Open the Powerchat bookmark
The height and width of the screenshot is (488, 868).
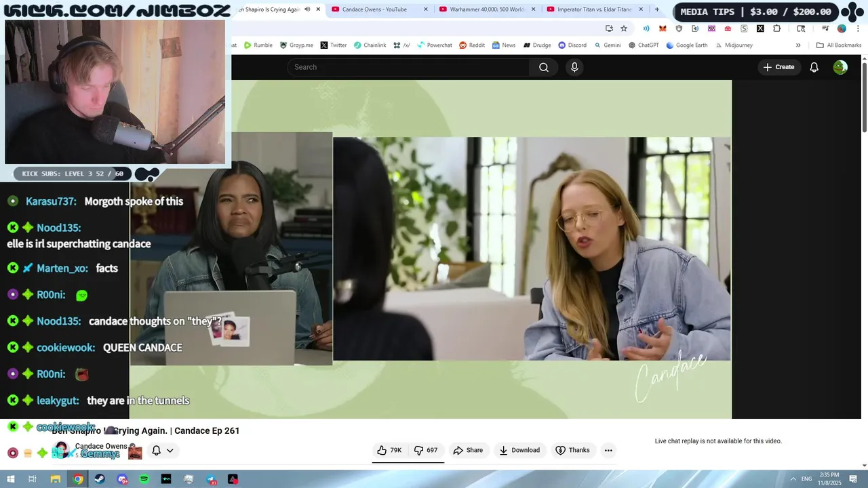pos(434,45)
